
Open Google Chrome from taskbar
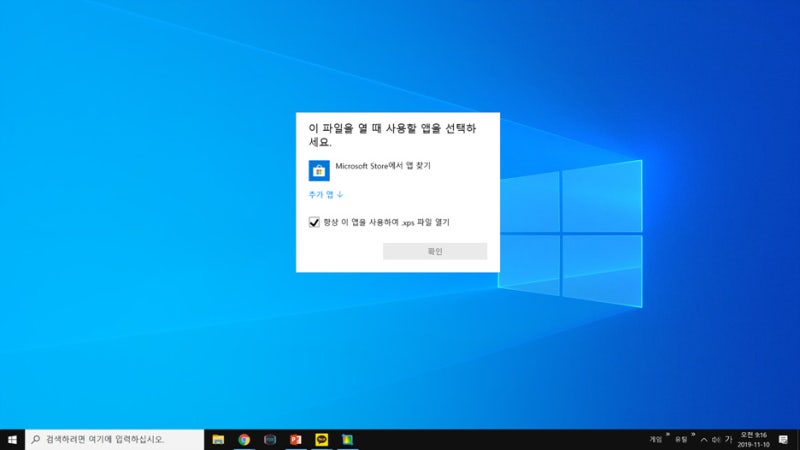click(x=244, y=439)
